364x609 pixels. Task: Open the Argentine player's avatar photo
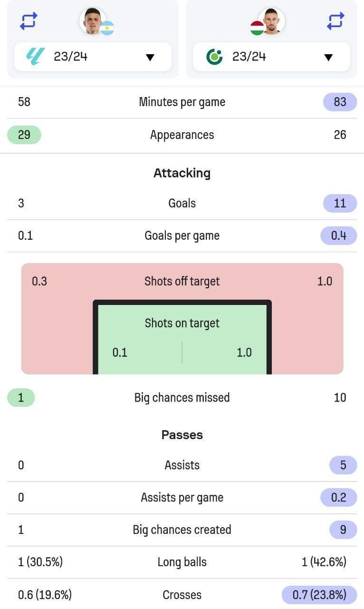click(x=93, y=21)
